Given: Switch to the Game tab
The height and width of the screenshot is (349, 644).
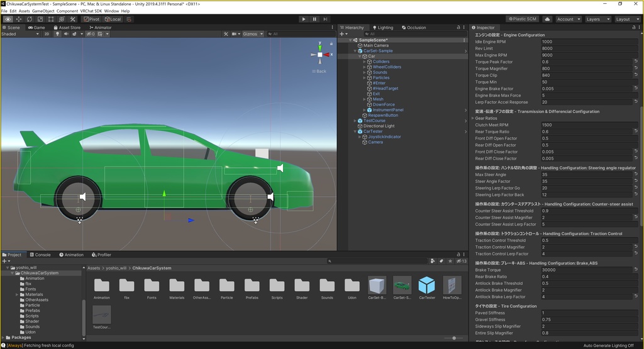Looking at the screenshot, I should (36, 28).
